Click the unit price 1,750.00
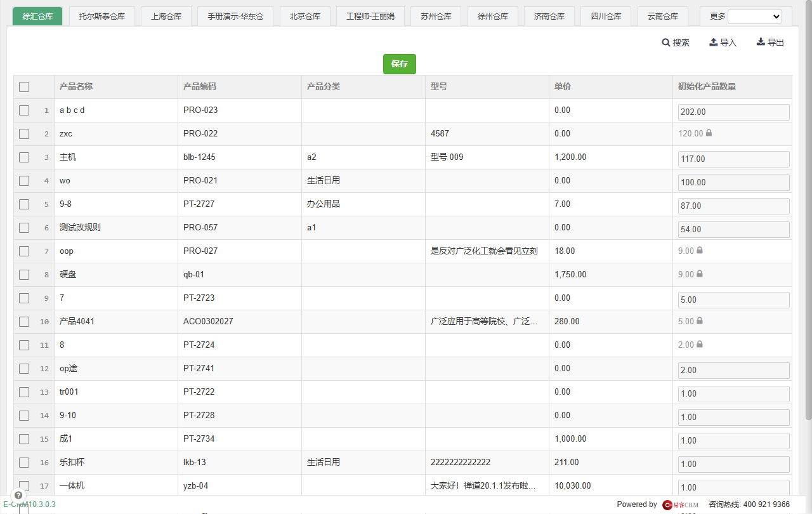The height and width of the screenshot is (514, 812). click(570, 274)
